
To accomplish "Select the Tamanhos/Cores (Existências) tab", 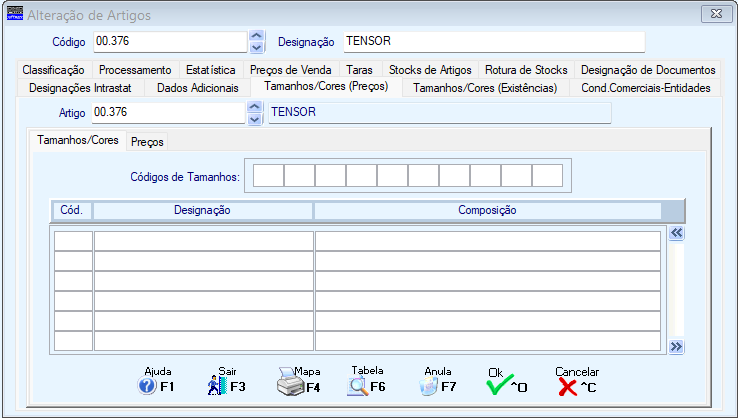I will pos(484,88).
